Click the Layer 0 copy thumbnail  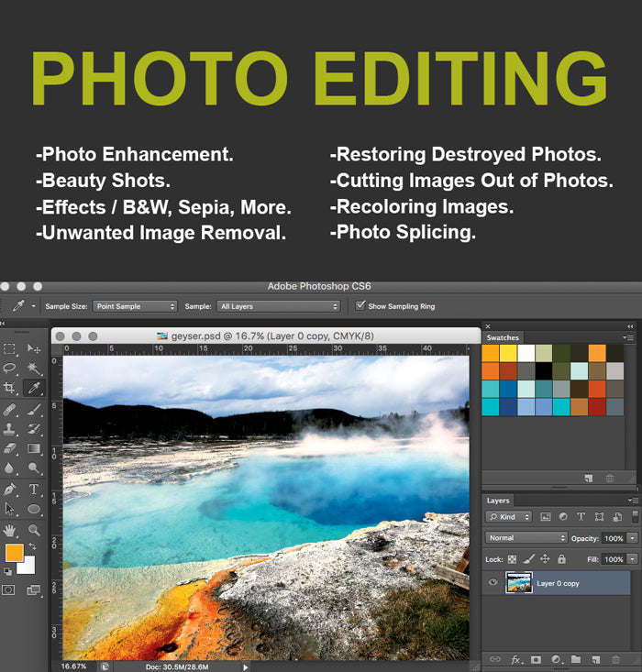(x=519, y=583)
